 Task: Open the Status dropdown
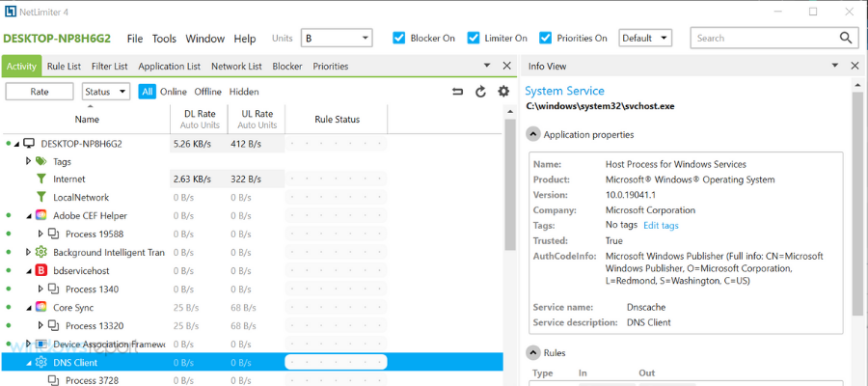coord(106,92)
